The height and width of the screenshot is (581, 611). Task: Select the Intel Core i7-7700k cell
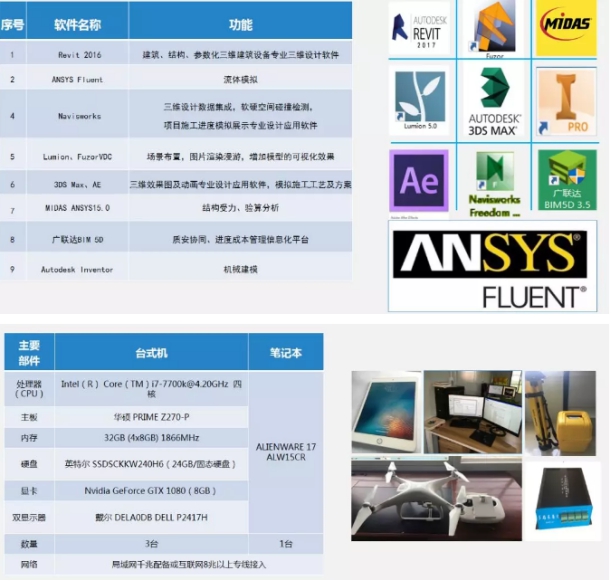pos(151,389)
